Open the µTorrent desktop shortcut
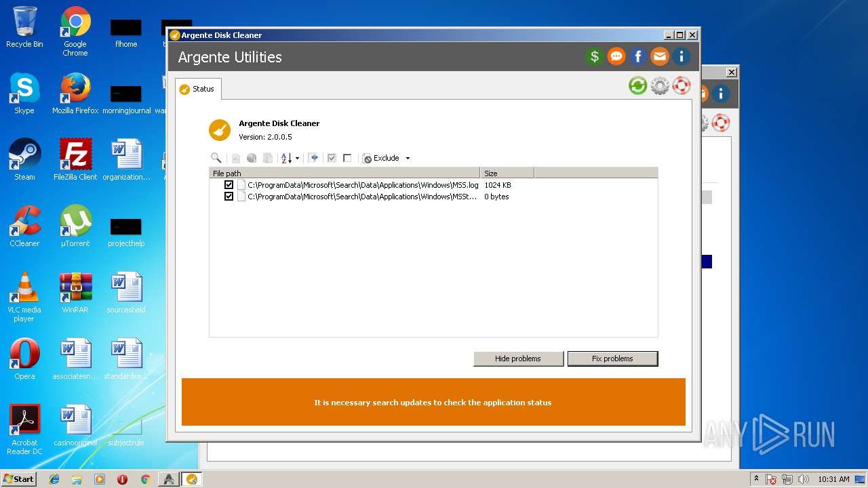 tap(75, 226)
